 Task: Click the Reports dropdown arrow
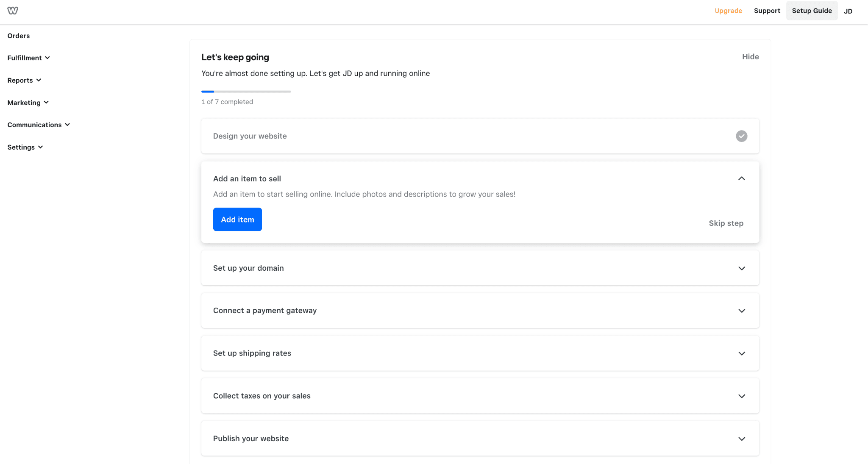[x=39, y=80]
